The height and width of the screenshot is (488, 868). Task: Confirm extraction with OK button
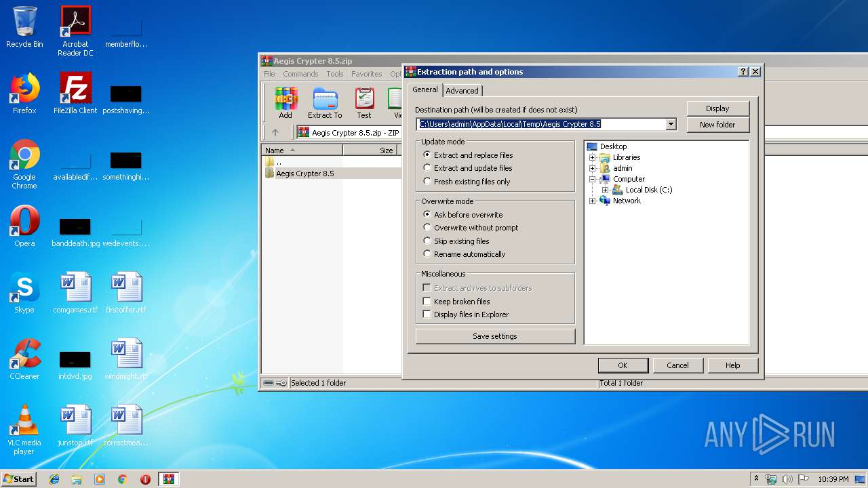(623, 365)
